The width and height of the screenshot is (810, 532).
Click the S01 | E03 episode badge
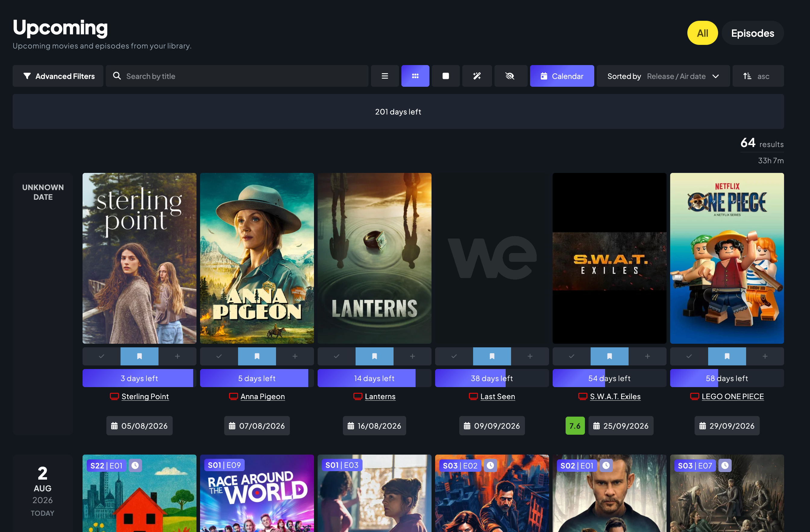click(x=342, y=465)
